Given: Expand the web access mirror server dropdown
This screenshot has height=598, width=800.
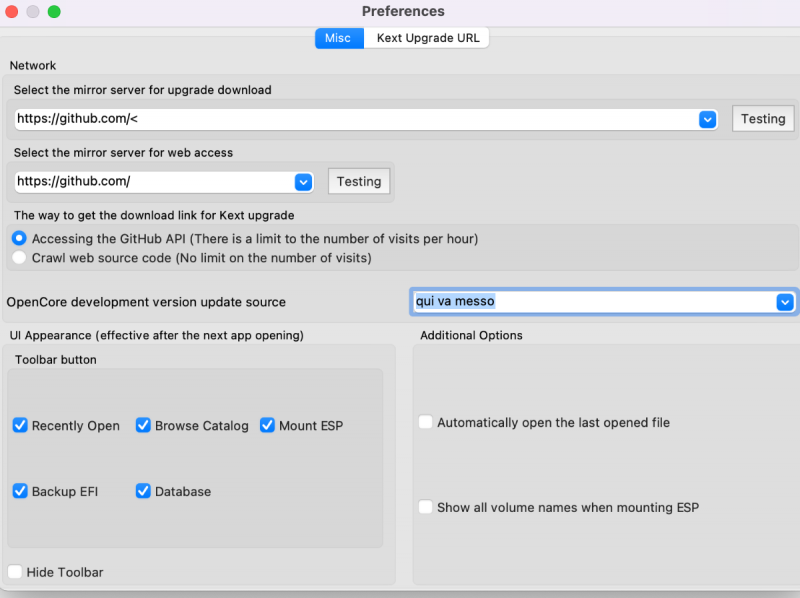Looking at the screenshot, I should pyautogui.click(x=304, y=182).
